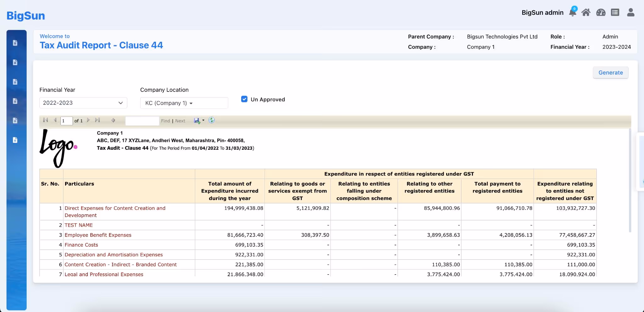The height and width of the screenshot is (312, 644).
Task: Go to next report page
Action: tap(88, 120)
